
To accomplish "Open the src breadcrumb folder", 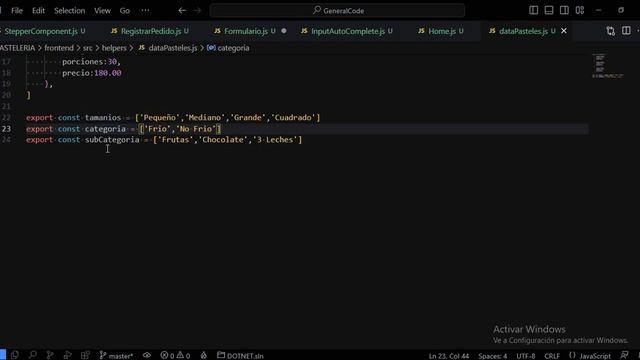I will (88, 48).
